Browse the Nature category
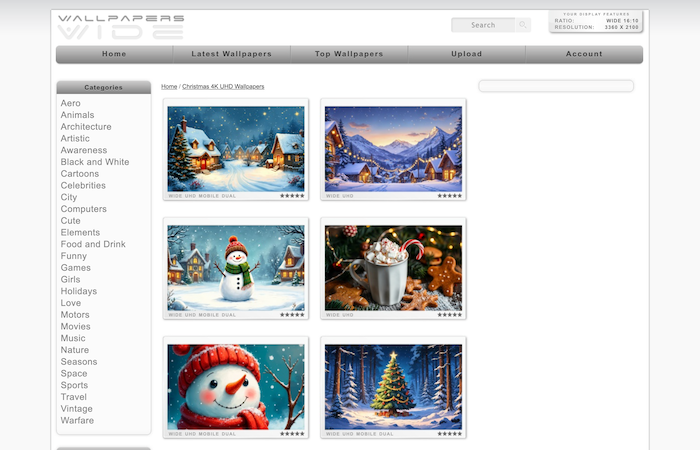This screenshot has height=450, width=700. [x=75, y=350]
